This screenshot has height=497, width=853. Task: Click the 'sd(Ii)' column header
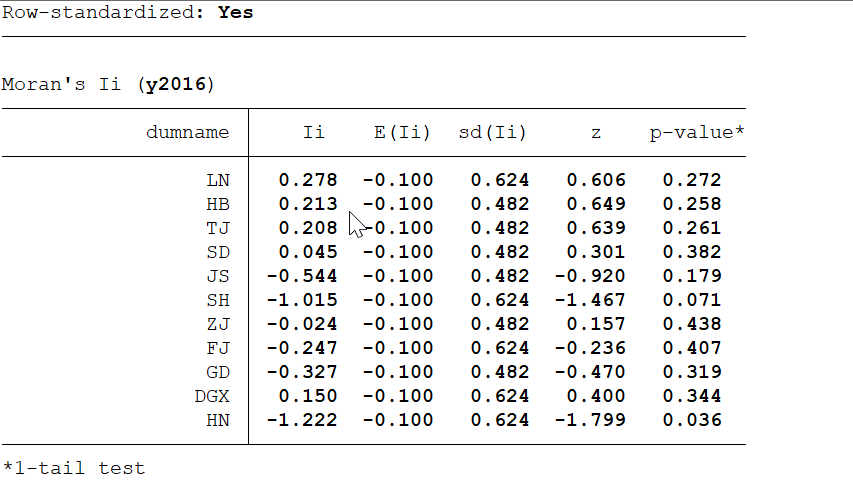(x=492, y=132)
